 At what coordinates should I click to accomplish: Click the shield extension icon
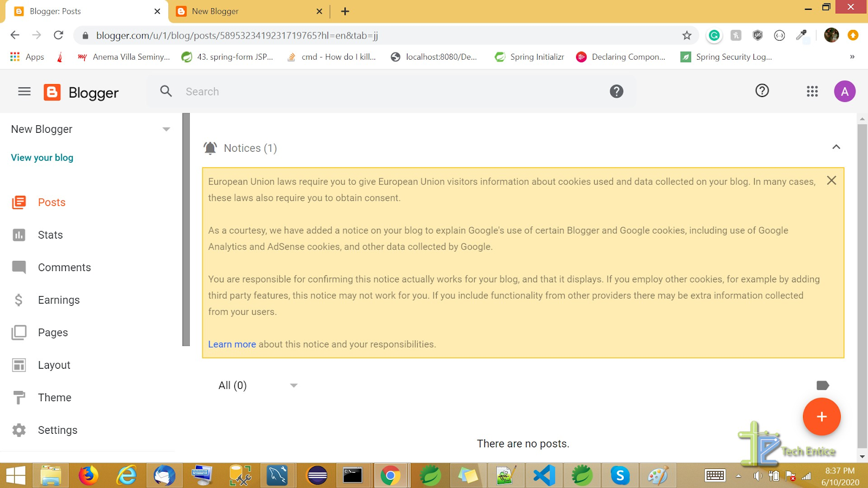coord(758,35)
